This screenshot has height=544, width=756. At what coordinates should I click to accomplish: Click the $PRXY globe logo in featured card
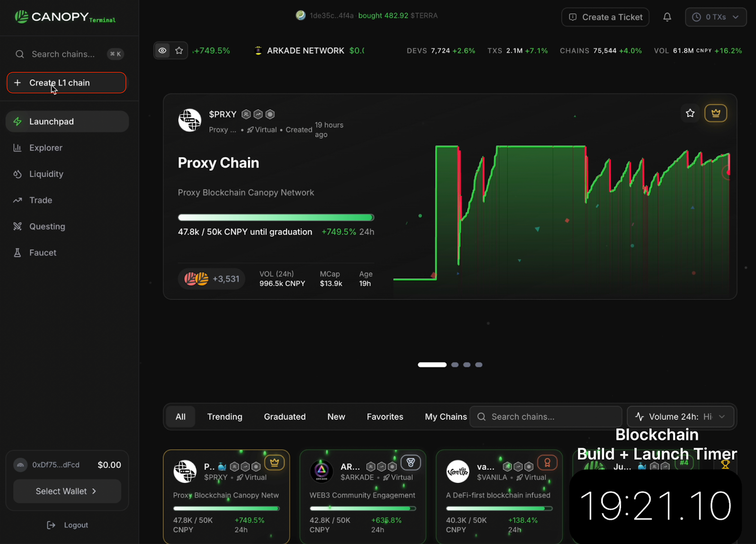[x=189, y=120]
